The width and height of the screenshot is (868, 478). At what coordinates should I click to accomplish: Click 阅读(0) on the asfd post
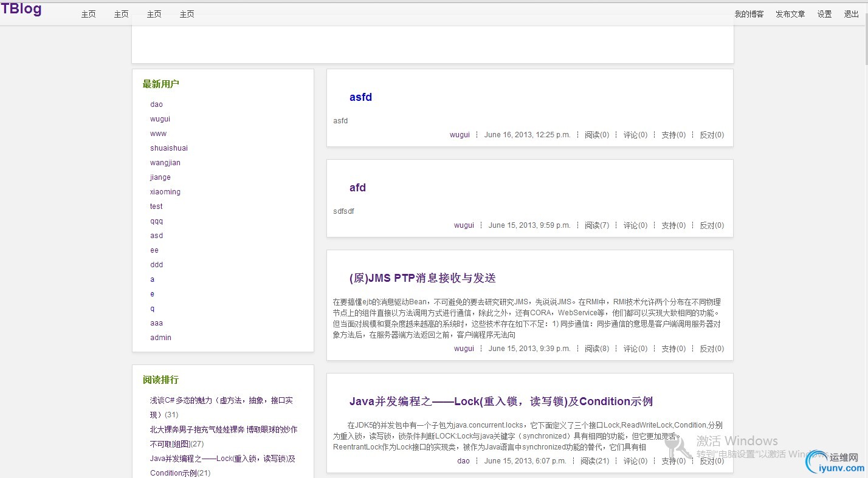597,135
